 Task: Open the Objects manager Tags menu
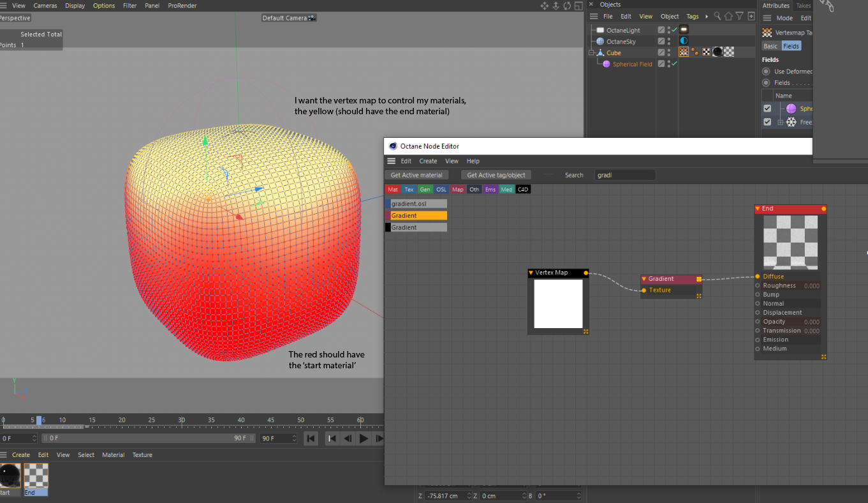693,17
